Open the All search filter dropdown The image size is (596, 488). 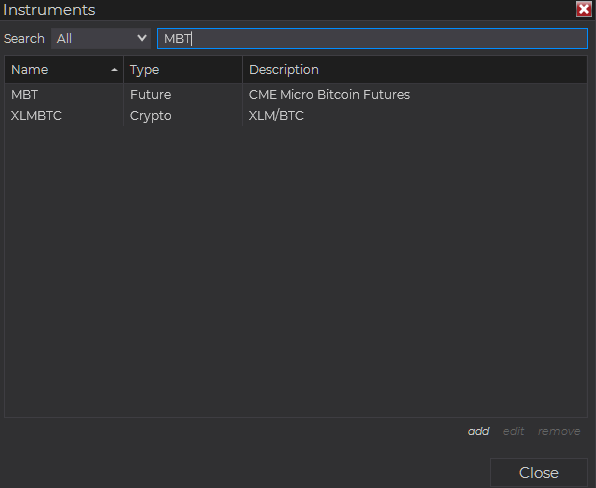coord(101,38)
